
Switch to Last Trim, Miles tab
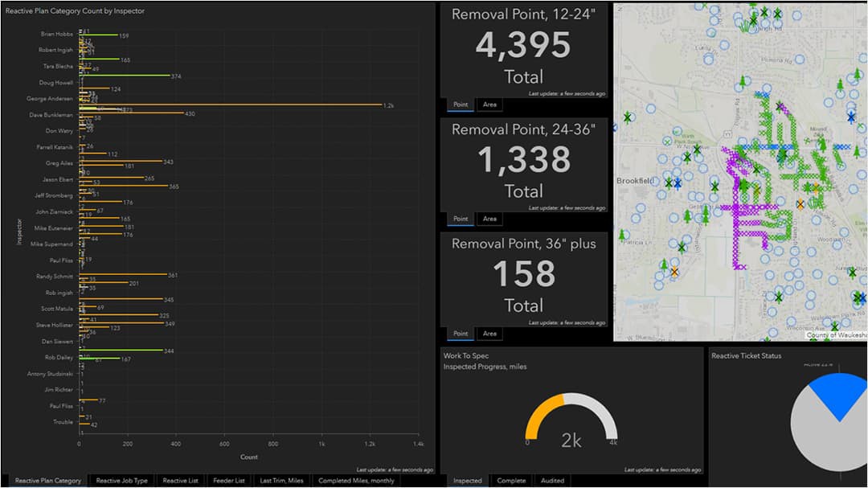(281, 480)
